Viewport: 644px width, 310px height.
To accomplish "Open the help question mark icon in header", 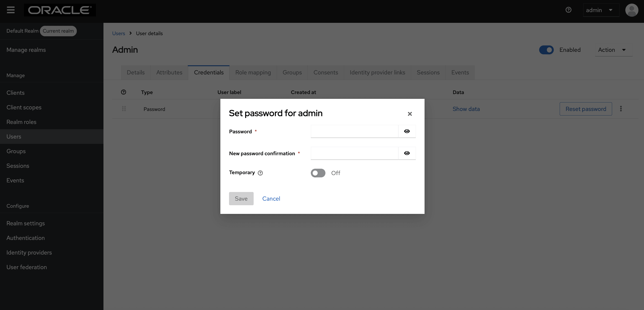I will tap(568, 10).
